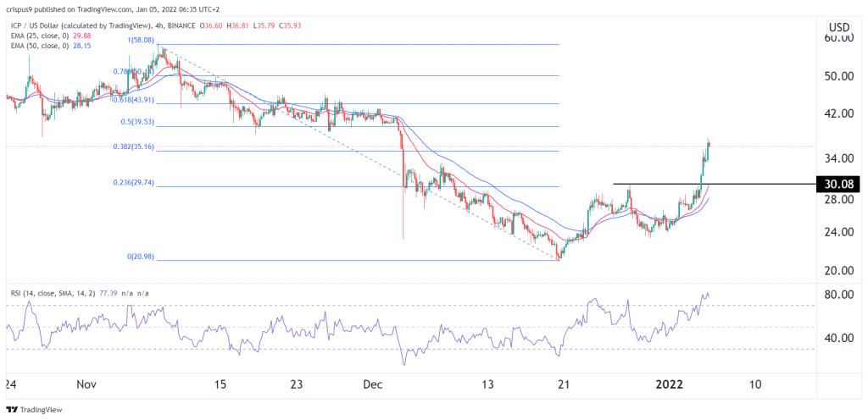
Task: Click the 60.00 price axis label
Action: pos(839,38)
